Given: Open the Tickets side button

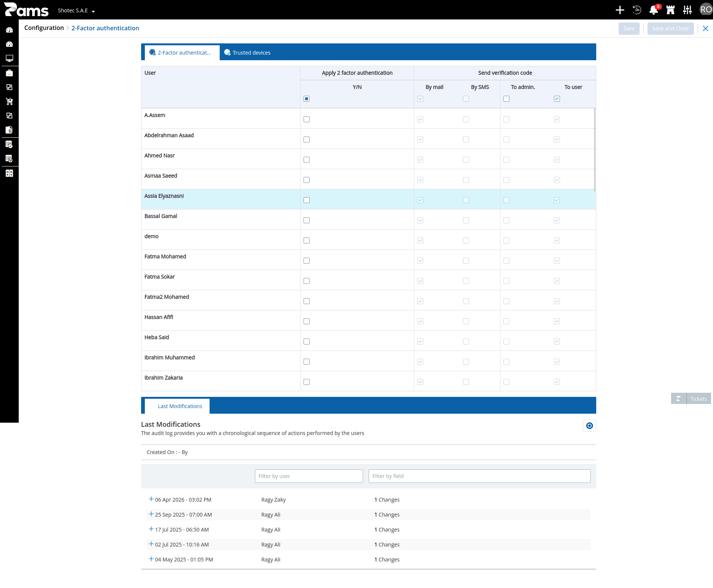Looking at the screenshot, I should [x=691, y=399].
